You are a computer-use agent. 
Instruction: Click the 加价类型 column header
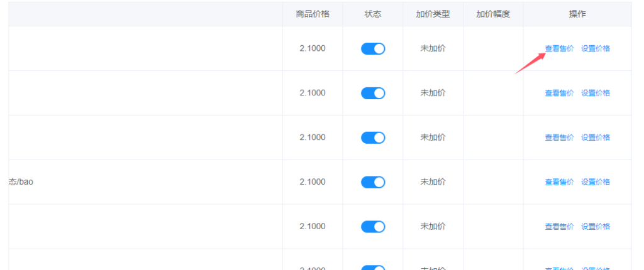(x=433, y=14)
